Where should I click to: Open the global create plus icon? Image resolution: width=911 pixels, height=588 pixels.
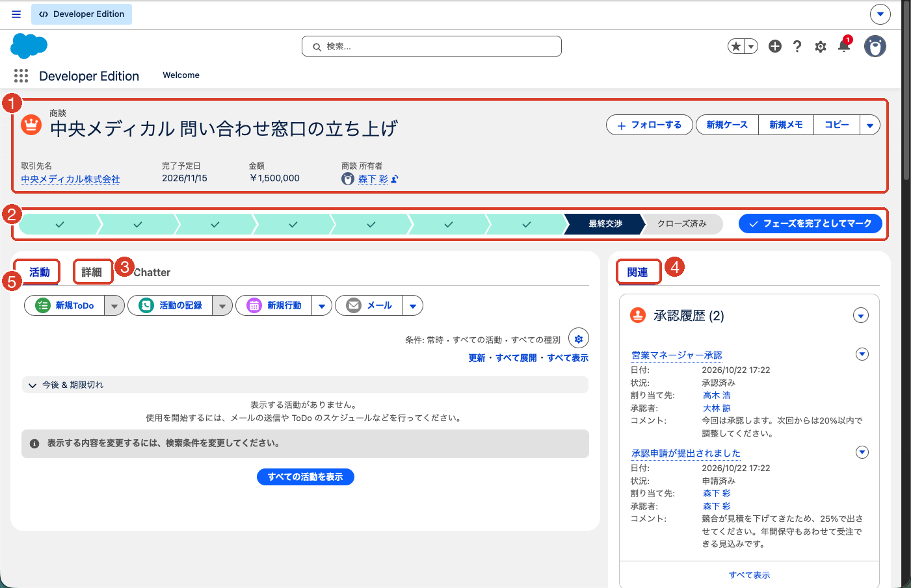point(774,46)
